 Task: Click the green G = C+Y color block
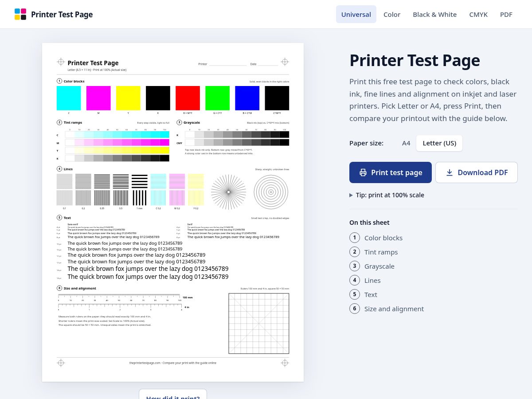[217, 98]
